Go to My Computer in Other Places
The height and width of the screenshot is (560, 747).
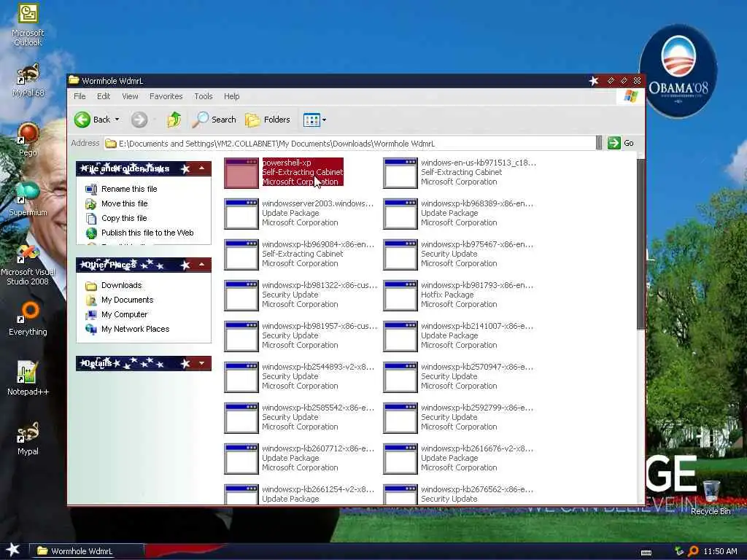124,315
